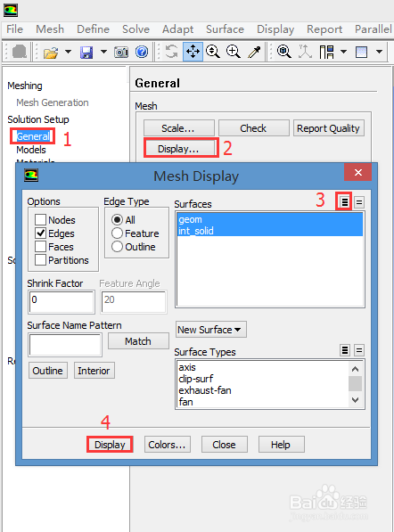Click the Help button in dialog
The height and width of the screenshot is (532, 394).
click(281, 444)
